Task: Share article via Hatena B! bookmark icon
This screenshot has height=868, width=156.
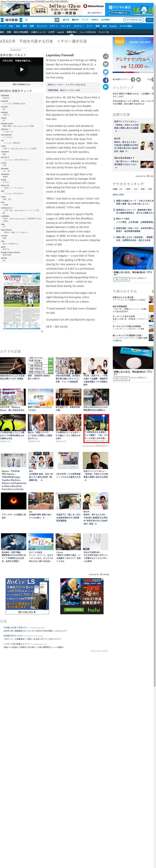Action: (x=106, y=87)
